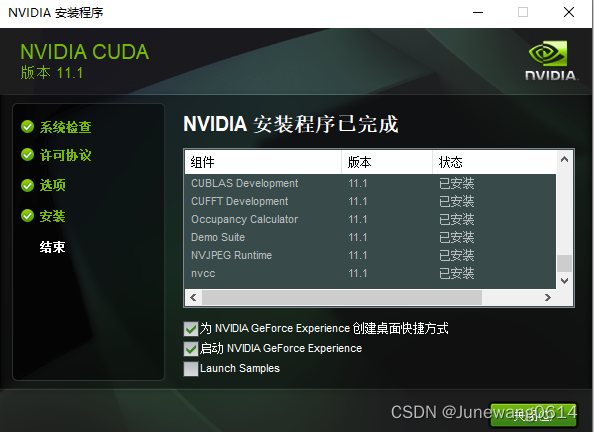Select the CUBLAS Development row

pyautogui.click(x=370, y=183)
